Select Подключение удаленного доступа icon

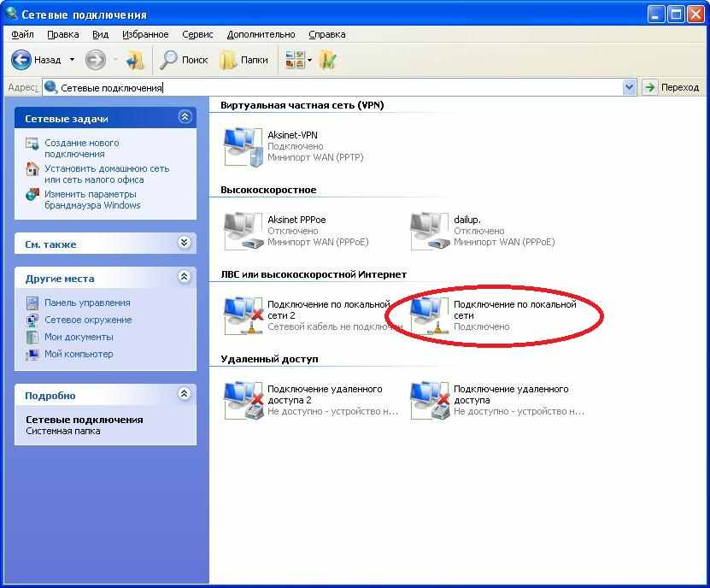click(x=430, y=401)
